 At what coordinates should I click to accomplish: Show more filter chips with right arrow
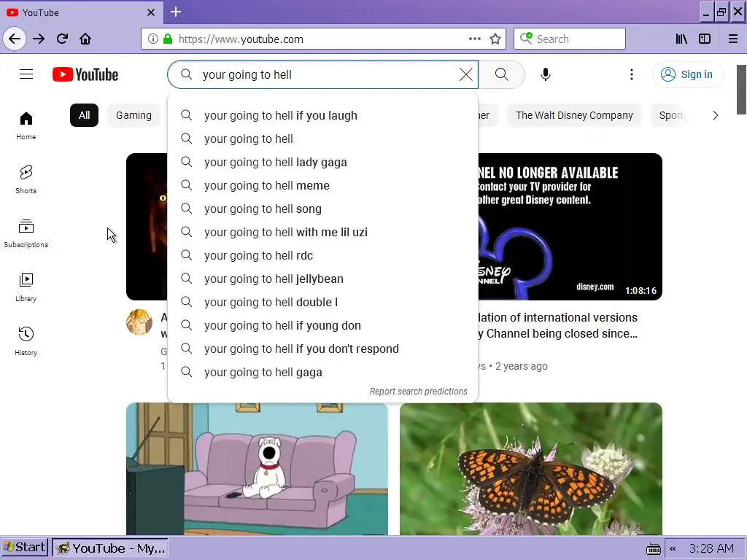(715, 115)
